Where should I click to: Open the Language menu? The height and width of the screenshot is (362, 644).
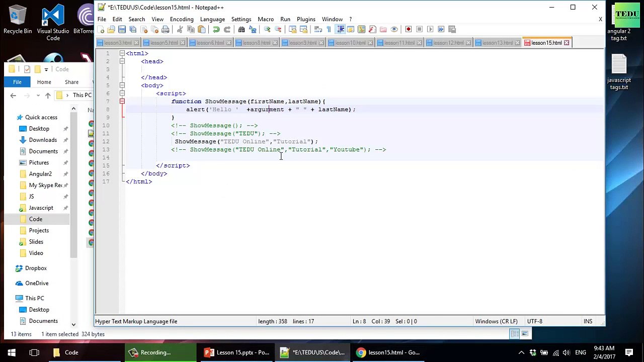click(x=212, y=19)
